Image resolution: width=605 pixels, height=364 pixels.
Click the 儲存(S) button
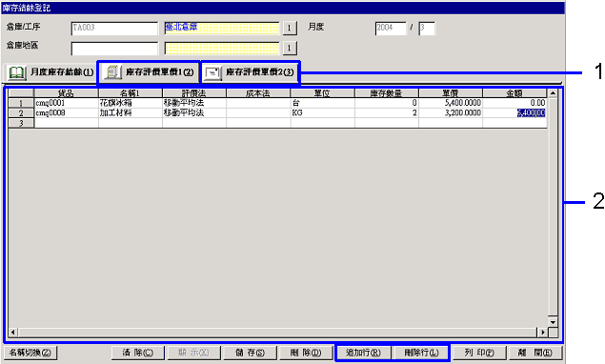coord(250,353)
